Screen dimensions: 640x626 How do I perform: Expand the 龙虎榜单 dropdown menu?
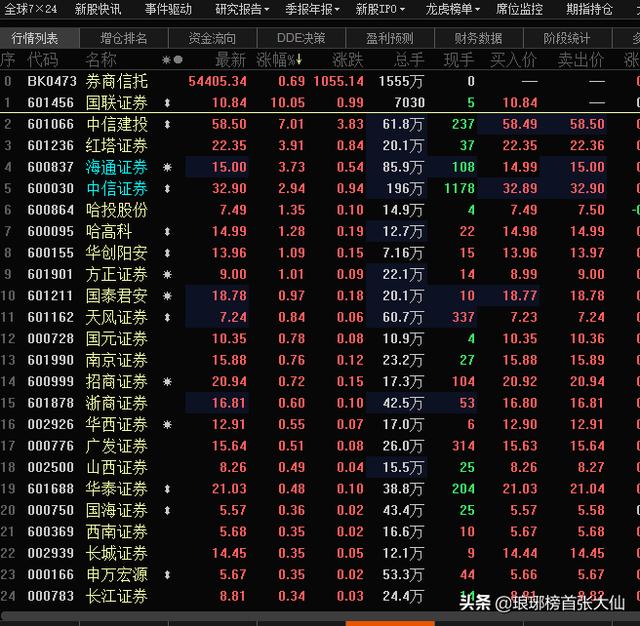point(452,9)
